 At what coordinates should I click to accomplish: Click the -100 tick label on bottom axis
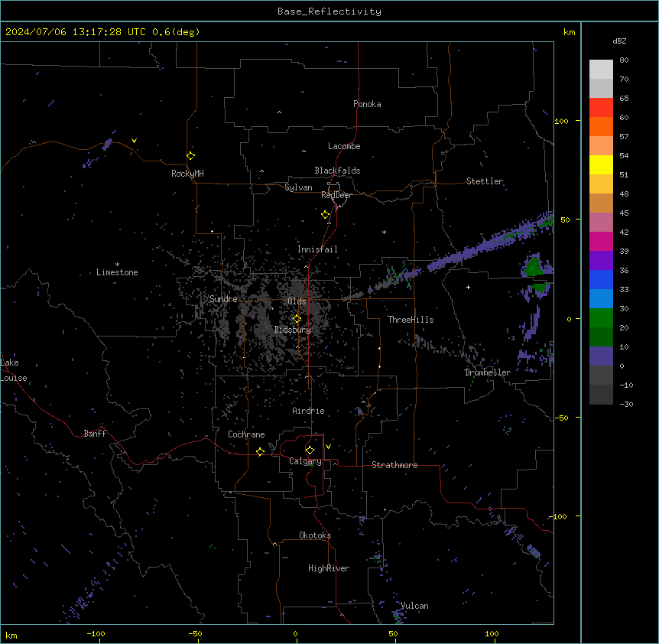(96, 633)
